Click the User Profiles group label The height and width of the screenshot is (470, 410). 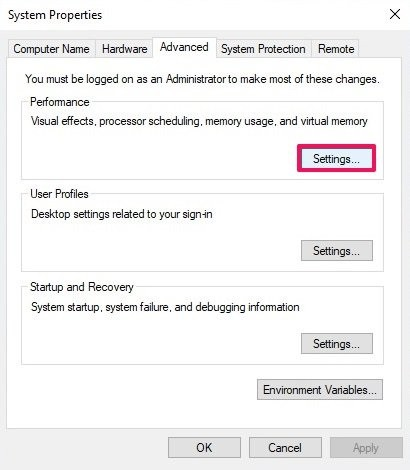pyautogui.click(x=59, y=194)
